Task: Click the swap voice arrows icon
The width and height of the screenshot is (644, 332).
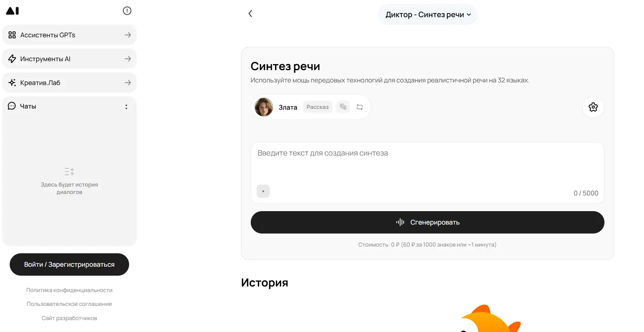Action: coord(360,107)
